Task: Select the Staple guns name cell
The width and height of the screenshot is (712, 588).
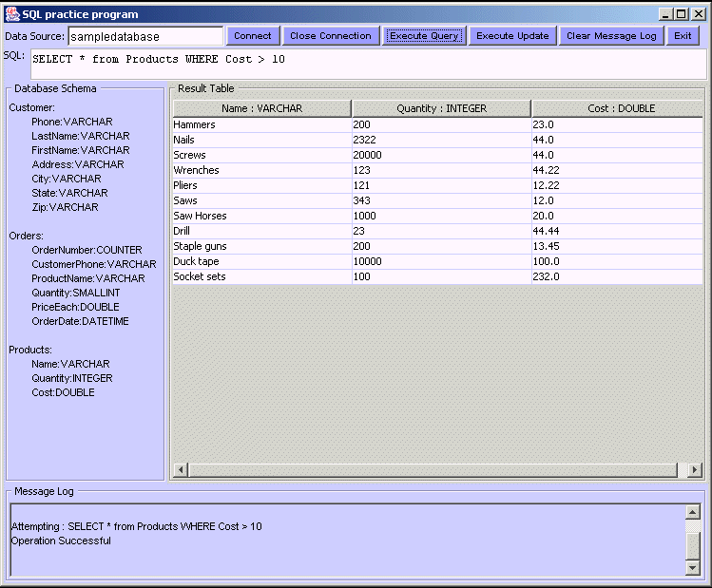Action: [x=262, y=246]
